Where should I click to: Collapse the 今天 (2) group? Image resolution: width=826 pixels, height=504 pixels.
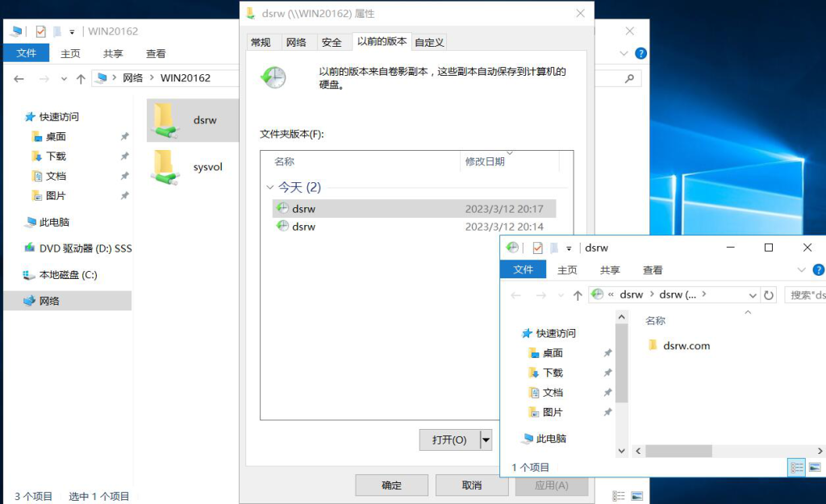click(x=269, y=187)
